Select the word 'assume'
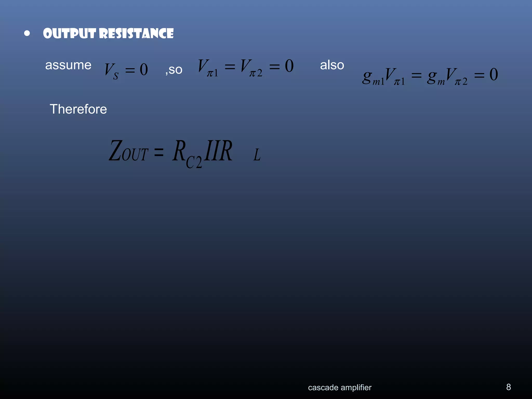 tap(68, 65)
